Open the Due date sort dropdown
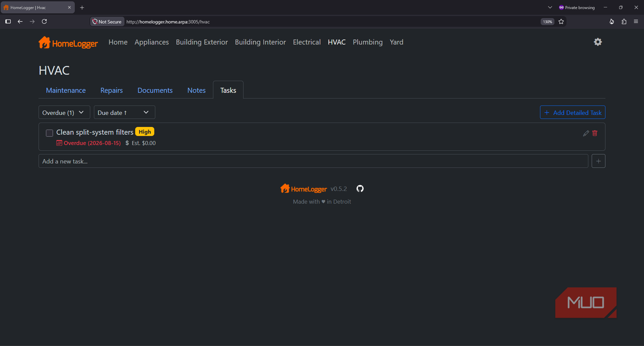644x346 pixels. tap(125, 112)
